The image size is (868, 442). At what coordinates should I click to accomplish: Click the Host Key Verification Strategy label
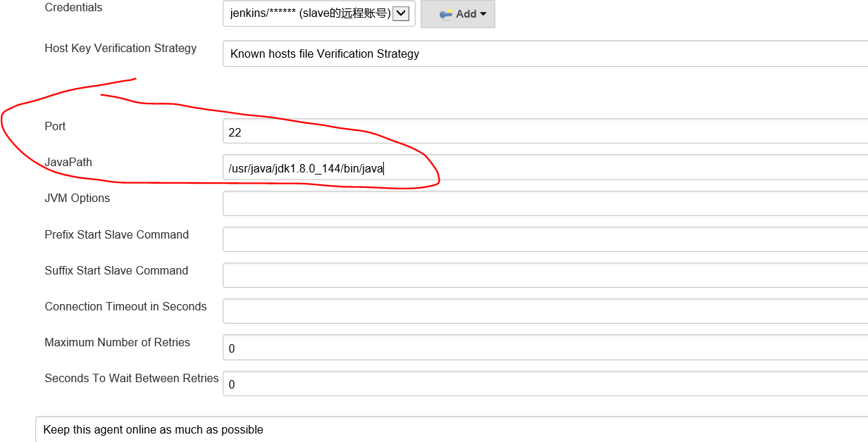tap(120, 49)
